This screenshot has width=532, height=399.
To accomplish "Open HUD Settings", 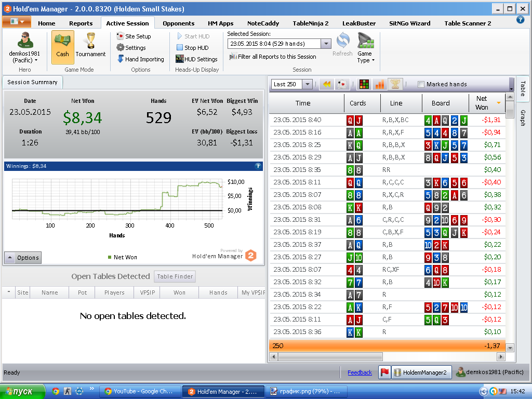I will [x=196, y=59].
